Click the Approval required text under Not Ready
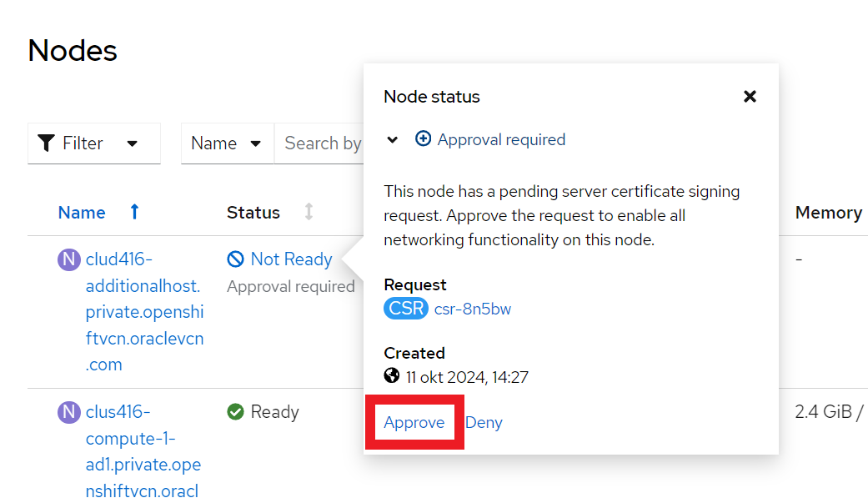The width and height of the screenshot is (868, 498). click(291, 286)
